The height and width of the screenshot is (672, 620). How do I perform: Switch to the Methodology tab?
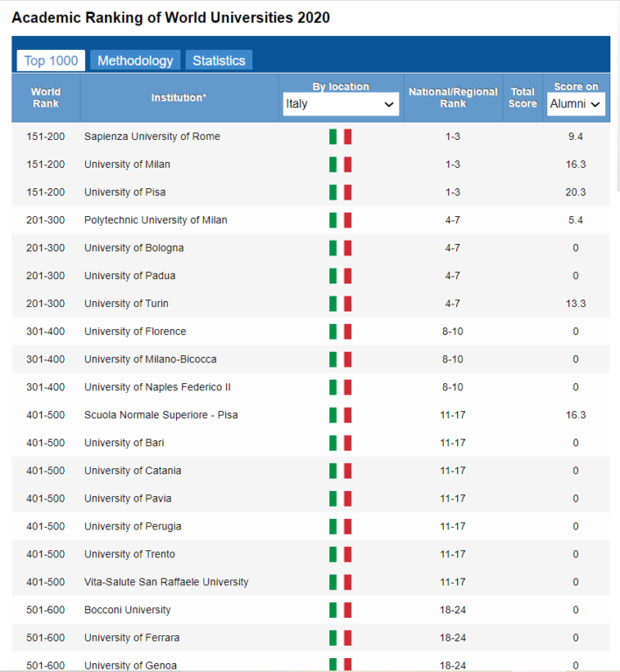[x=135, y=60]
